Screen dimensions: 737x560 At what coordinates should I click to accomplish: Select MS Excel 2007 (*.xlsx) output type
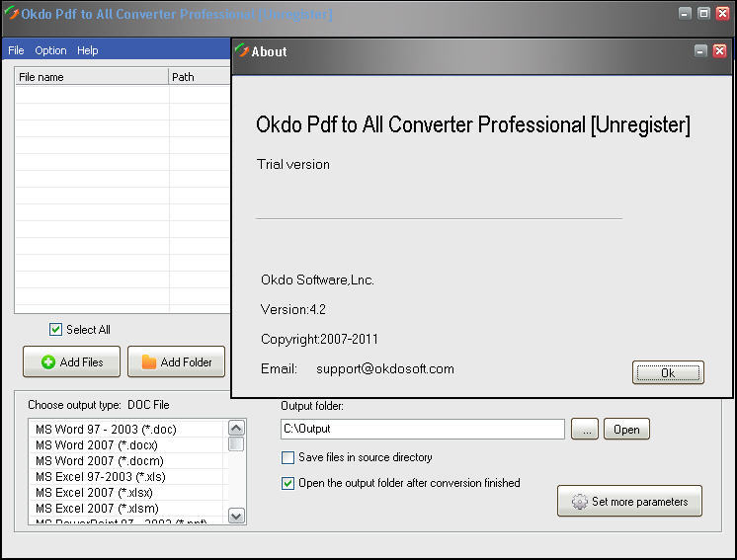128,493
